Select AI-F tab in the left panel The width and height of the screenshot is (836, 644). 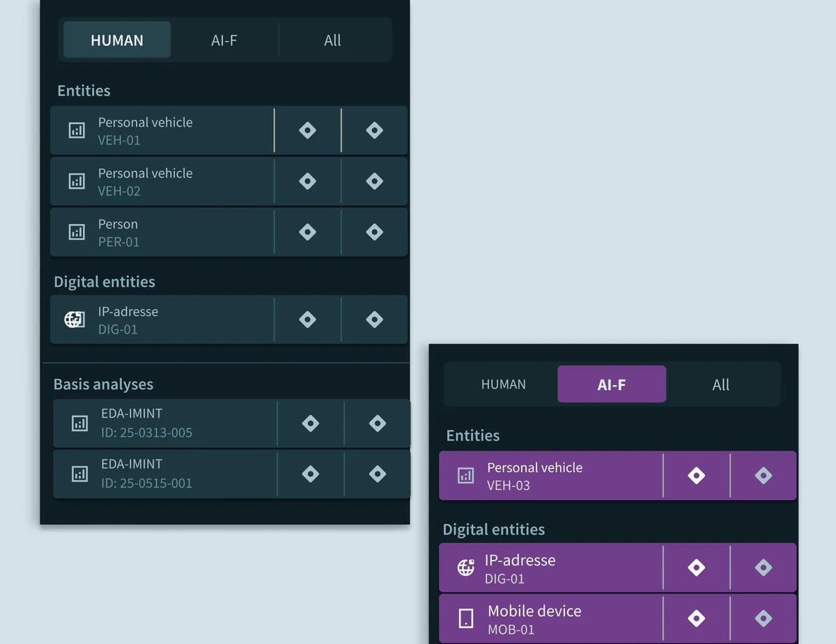224,40
